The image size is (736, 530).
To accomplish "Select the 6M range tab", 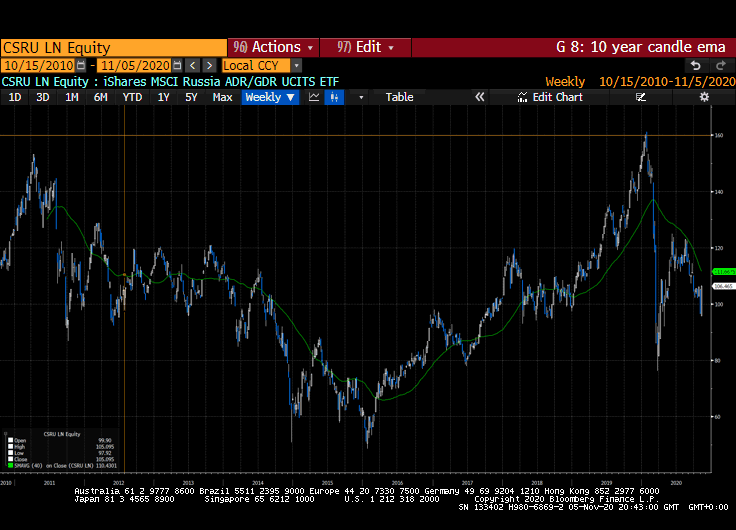I will pyautogui.click(x=100, y=97).
